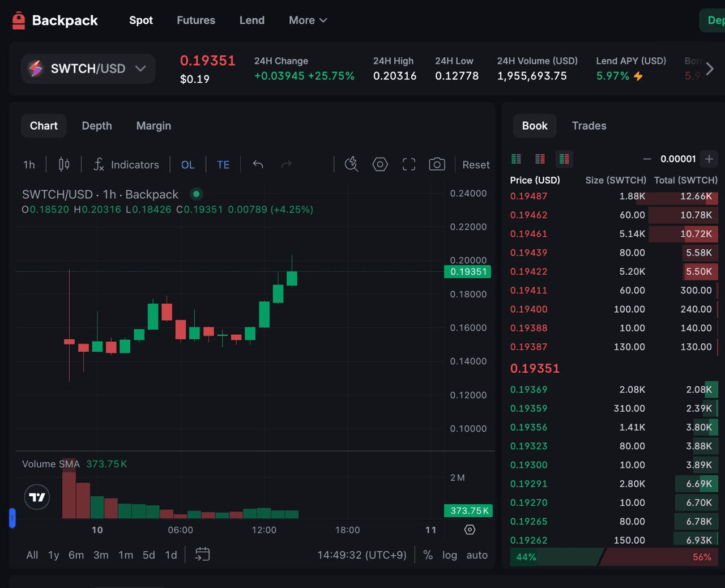Screen dimensions: 725x588
Task: Set chart range to 5d
Action: pos(149,555)
